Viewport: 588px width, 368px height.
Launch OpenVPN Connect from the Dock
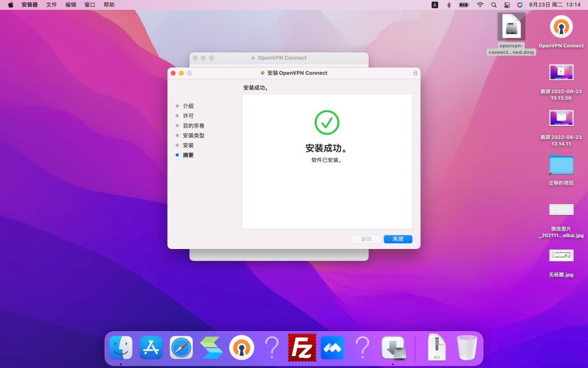point(242,348)
